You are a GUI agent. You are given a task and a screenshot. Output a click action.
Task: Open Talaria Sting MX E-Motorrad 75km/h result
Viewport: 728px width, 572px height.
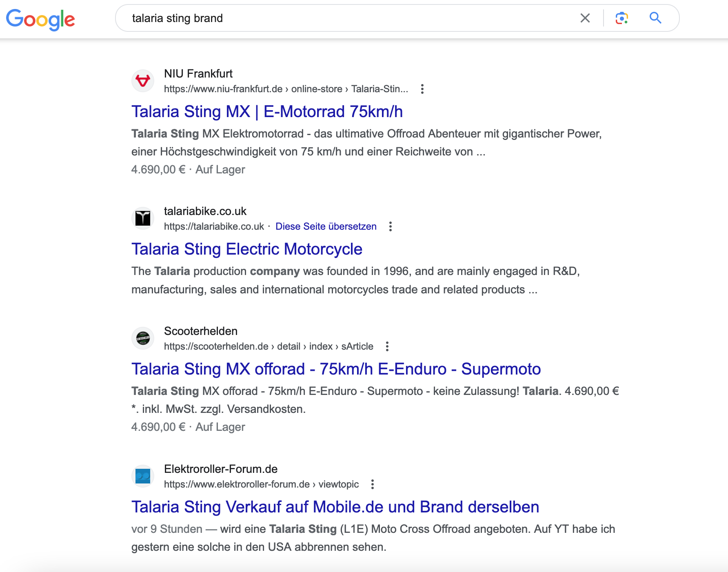click(x=267, y=111)
